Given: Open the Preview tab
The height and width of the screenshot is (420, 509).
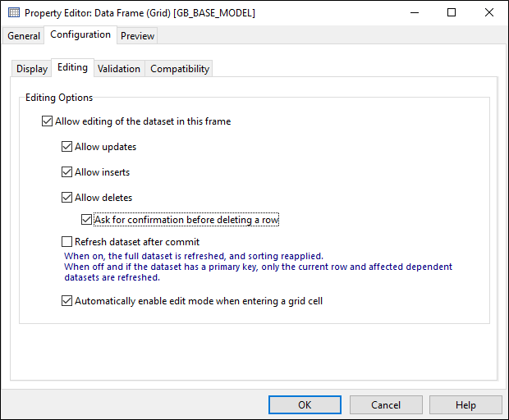Looking at the screenshot, I should [x=137, y=35].
